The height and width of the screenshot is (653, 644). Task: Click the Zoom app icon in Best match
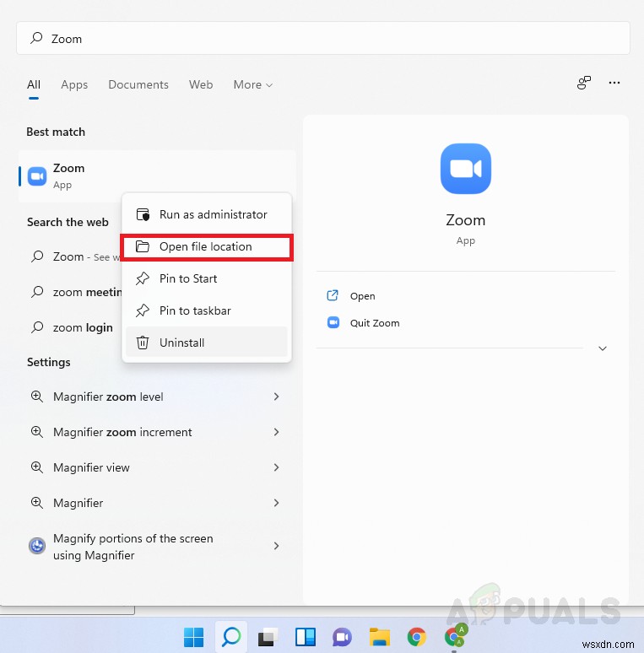click(x=37, y=176)
